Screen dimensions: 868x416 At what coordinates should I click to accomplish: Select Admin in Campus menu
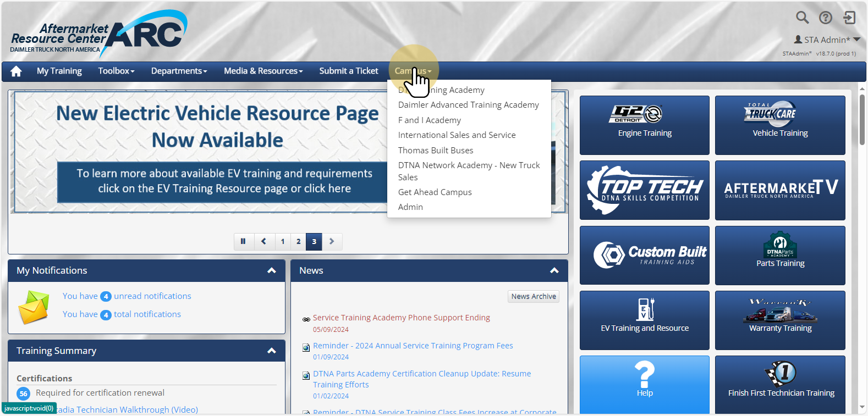tap(410, 207)
